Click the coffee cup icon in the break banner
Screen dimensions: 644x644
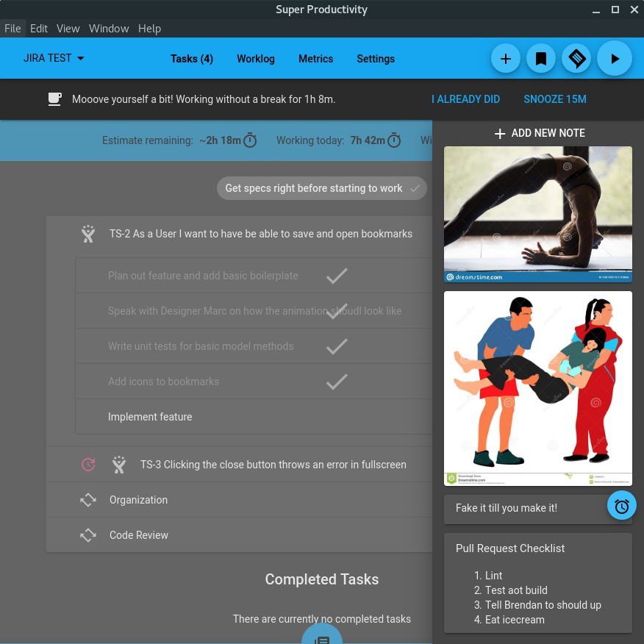(54, 99)
